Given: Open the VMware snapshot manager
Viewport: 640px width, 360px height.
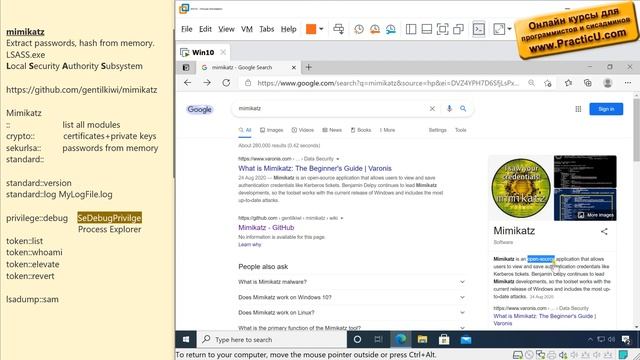Looking at the screenshot, I should pos(391,29).
